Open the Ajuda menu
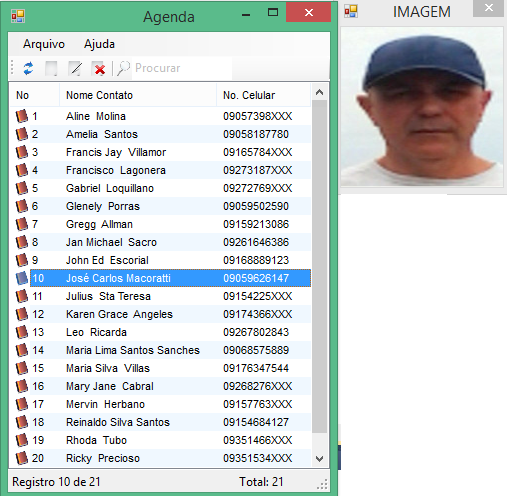507x496 pixels. point(99,44)
